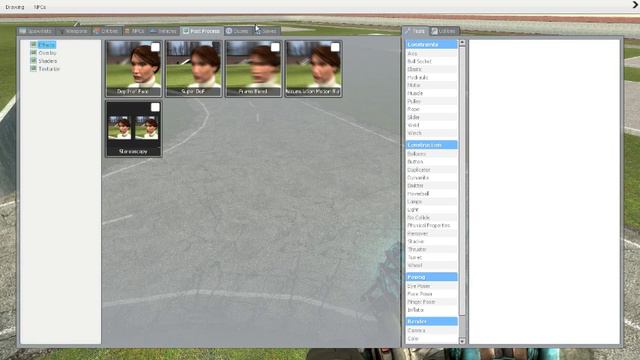Screen dimensions: 640x360
Task: Select the Pulley tool
Action: point(431,101)
